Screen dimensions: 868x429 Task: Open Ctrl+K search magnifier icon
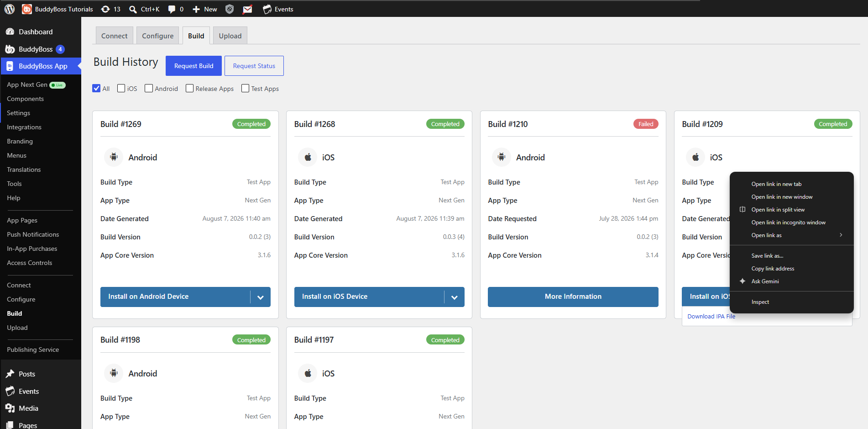coord(133,9)
